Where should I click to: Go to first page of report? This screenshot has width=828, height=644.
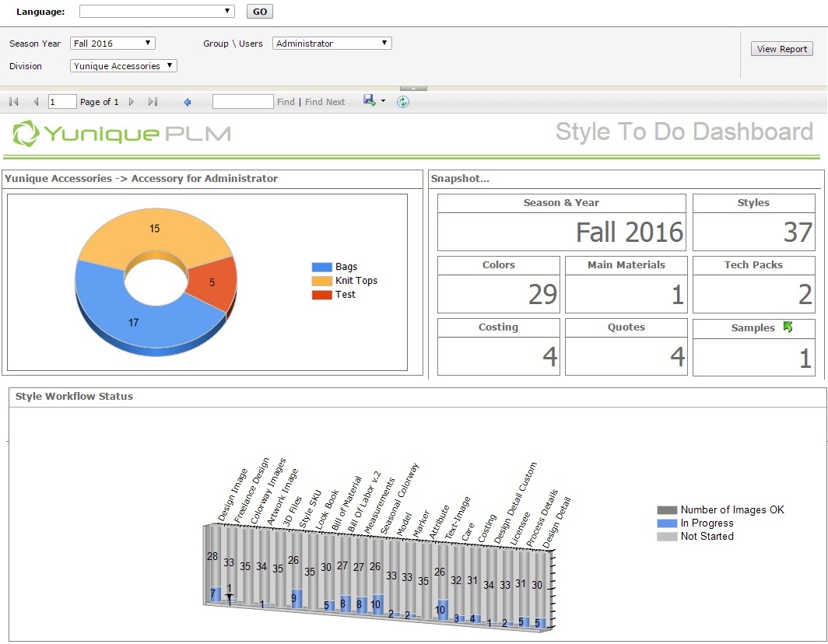(14, 102)
